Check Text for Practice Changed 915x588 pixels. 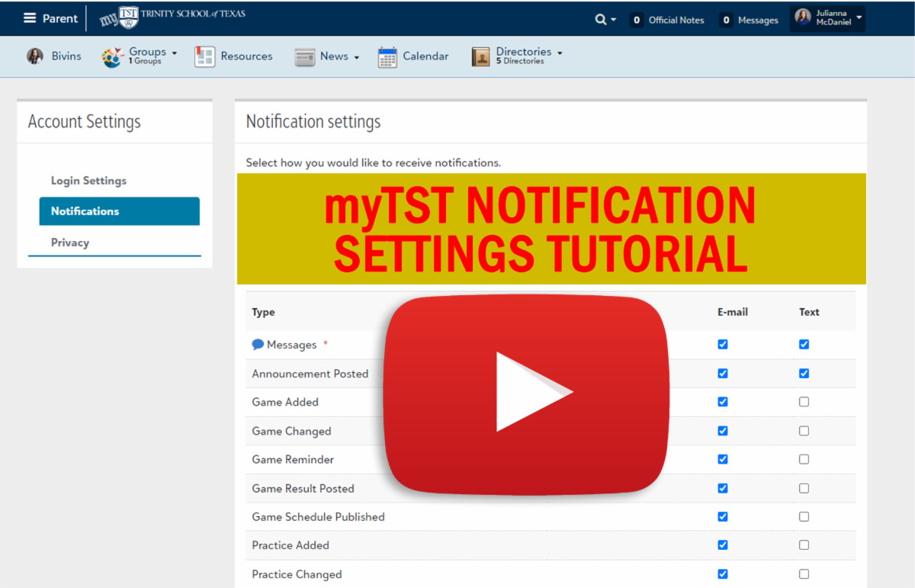click(x=804, y=574)
